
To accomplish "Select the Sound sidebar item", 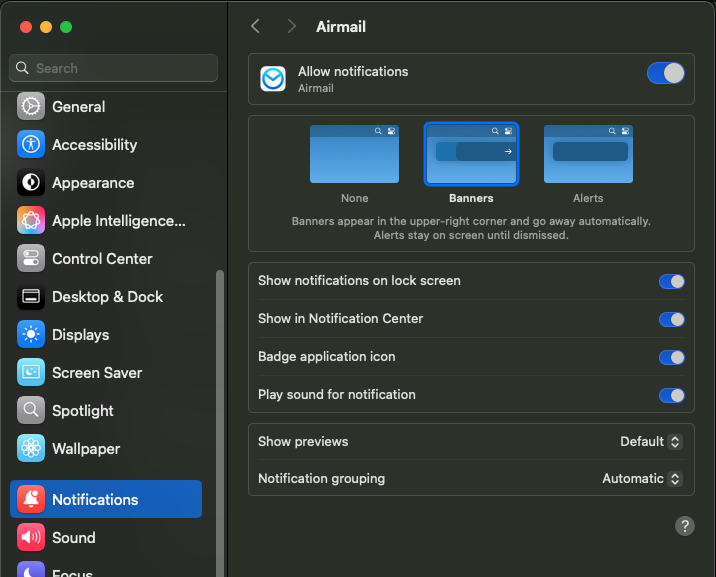I will coord(73,538).
